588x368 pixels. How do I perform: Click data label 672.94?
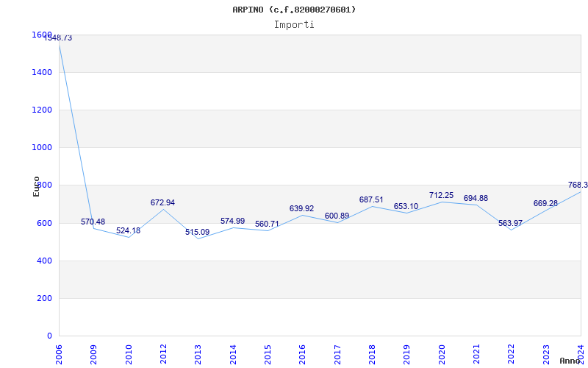click(x=162, y=202)
